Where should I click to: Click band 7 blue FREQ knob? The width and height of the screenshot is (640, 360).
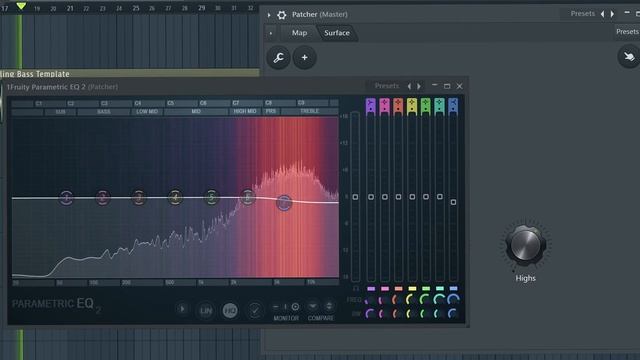[x=453, y=300]
